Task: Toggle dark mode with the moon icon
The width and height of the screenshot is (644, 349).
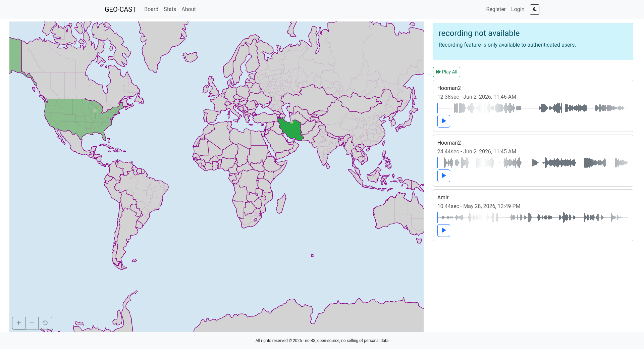Action: (534, 9)
